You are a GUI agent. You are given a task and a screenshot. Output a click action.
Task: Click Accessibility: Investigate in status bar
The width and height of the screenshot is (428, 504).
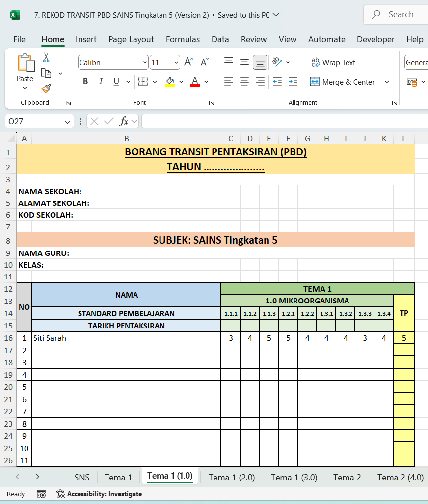99,494
